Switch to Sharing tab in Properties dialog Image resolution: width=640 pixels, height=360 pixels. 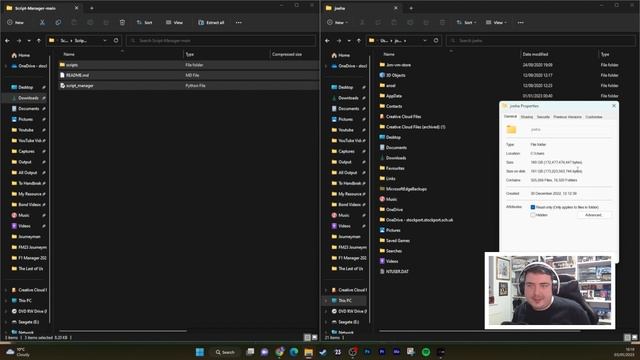click(x=527, y=117)
